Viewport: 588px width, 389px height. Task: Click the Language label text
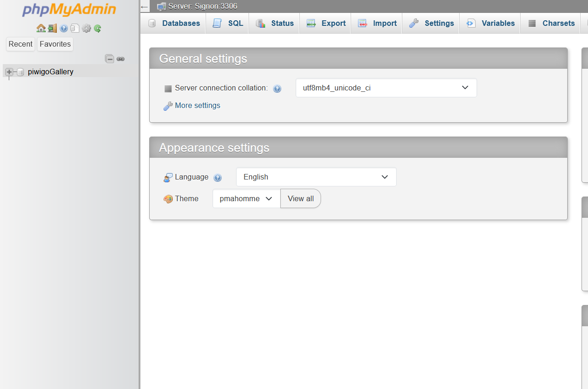[x=192, y=177]
